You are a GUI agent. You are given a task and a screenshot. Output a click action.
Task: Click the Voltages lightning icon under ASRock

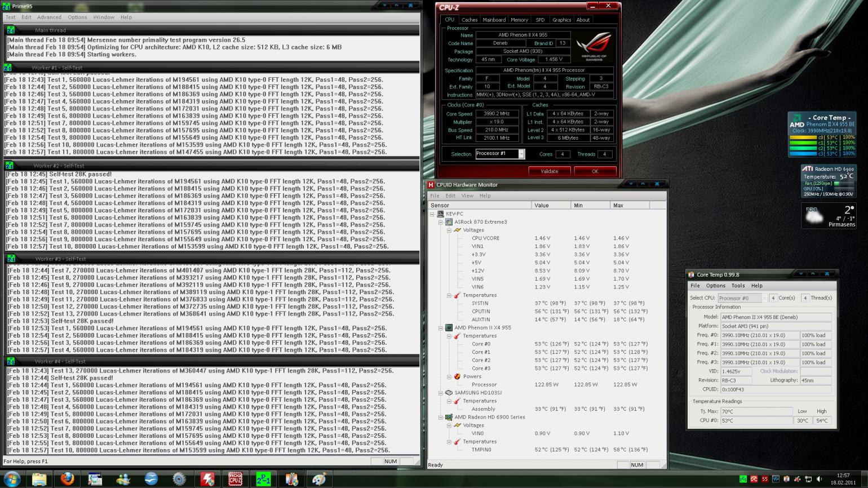point(457,230)
